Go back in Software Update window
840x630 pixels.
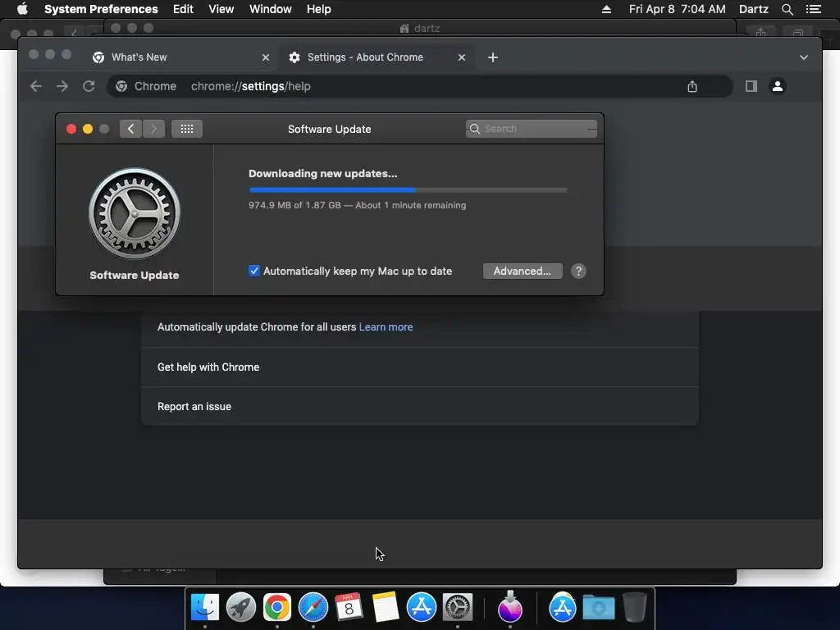(x=130, y=129)
